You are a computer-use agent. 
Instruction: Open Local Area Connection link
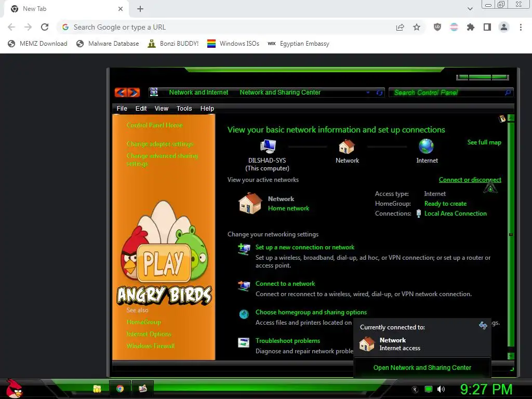pyautogui.click(x=455, y=214)
